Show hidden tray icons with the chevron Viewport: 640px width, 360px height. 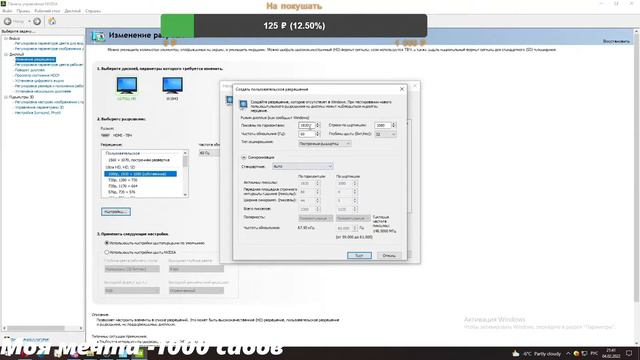pos(568,353)
